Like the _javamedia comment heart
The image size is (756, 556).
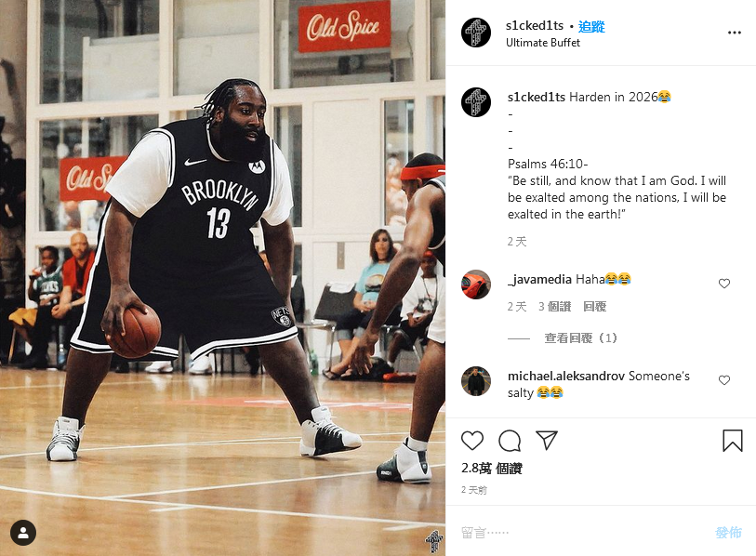point(723,284)
